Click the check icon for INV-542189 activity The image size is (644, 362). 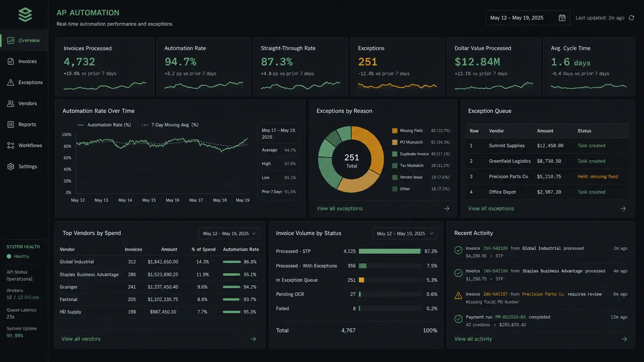(x=458, y=250)
